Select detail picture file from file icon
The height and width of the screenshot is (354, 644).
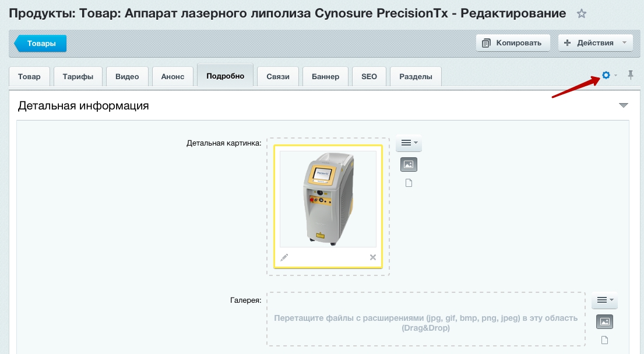[x=409, y=183]
